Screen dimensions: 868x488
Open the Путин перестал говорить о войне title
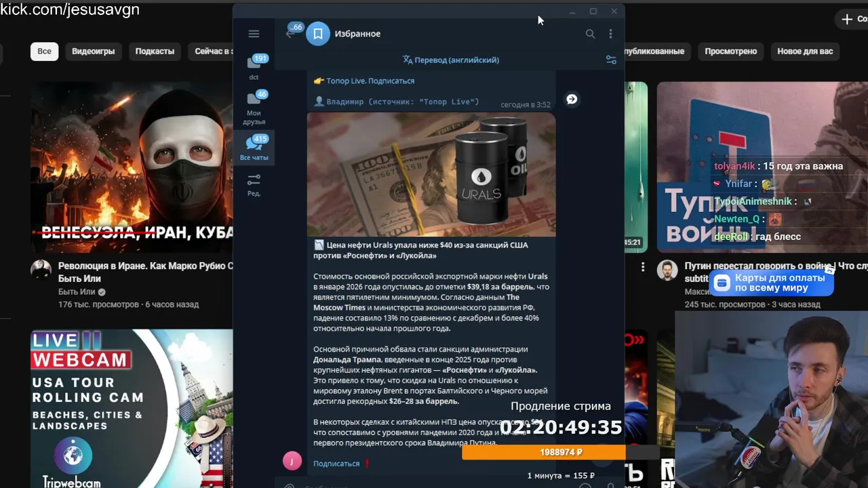pyautogui.click(x=776, y=266)
